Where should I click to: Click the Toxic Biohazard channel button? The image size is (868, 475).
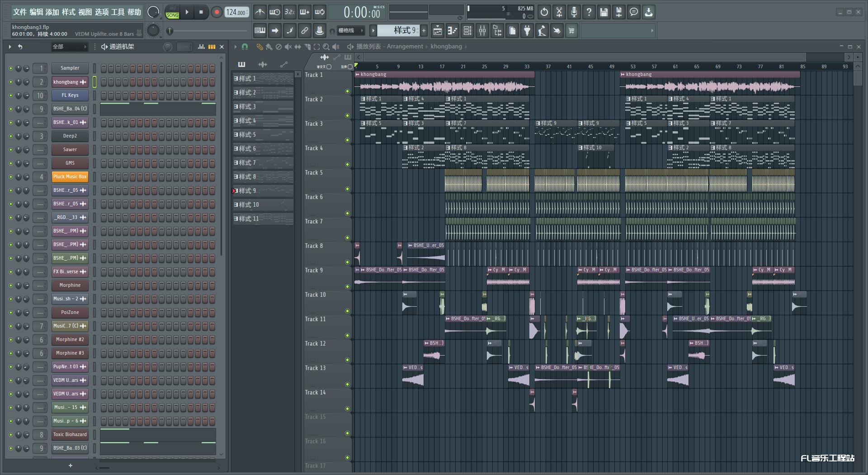point(70,435)
